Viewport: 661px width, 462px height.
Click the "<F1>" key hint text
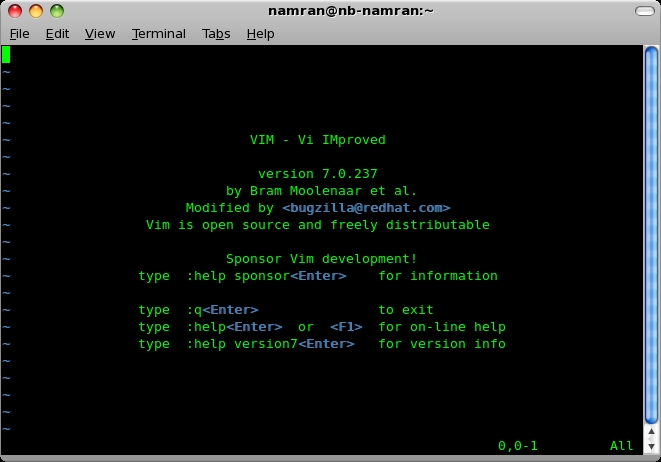346,327
